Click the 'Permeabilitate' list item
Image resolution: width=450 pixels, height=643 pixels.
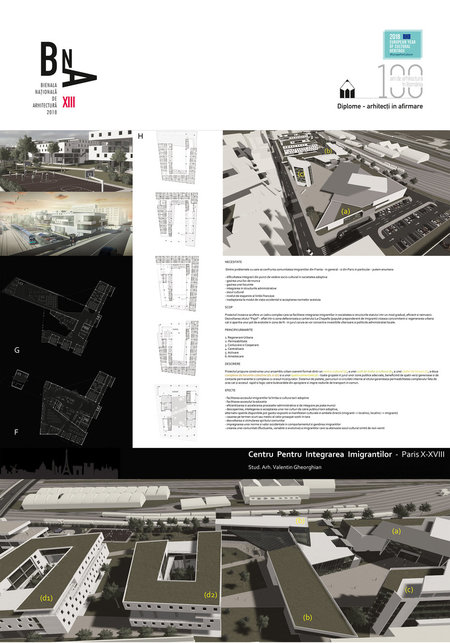click(x=237, y=341)
